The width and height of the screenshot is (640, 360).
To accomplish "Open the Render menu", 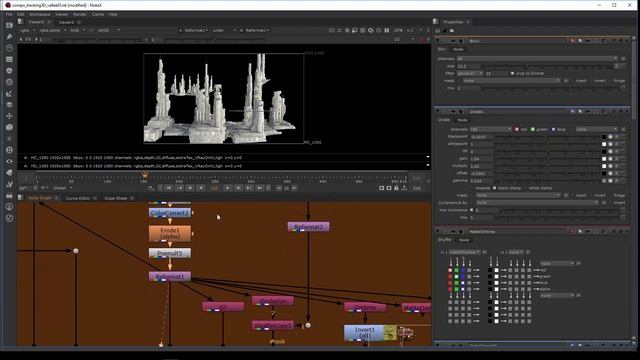I will 80,14.
